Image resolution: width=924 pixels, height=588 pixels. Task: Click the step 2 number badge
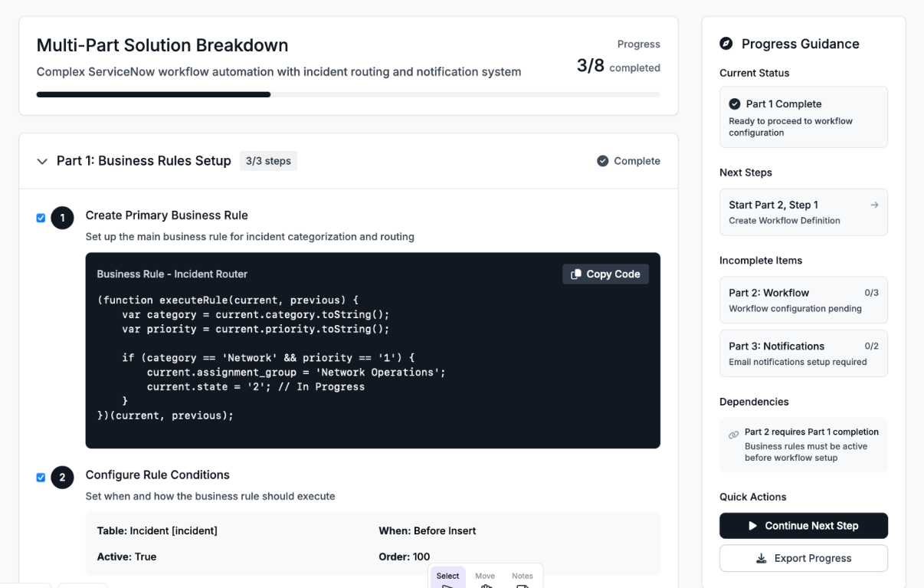point(62,478)
